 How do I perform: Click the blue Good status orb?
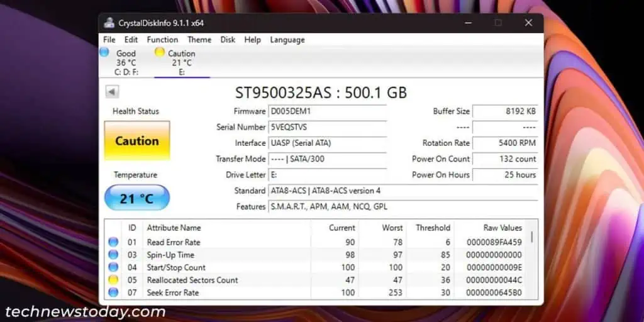pos(104,52)
